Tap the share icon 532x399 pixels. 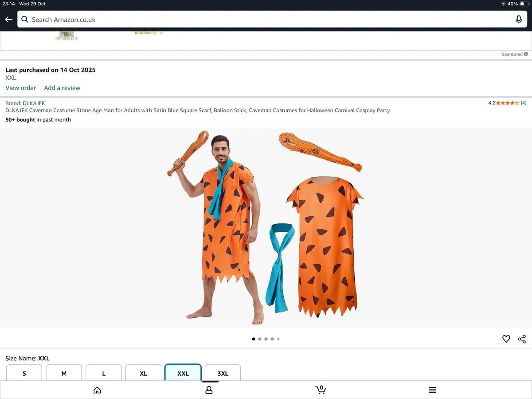(522, 339)
